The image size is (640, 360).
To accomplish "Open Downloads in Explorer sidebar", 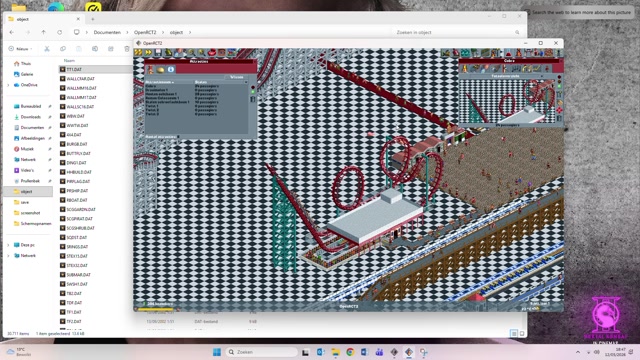I will pos(31,117).
